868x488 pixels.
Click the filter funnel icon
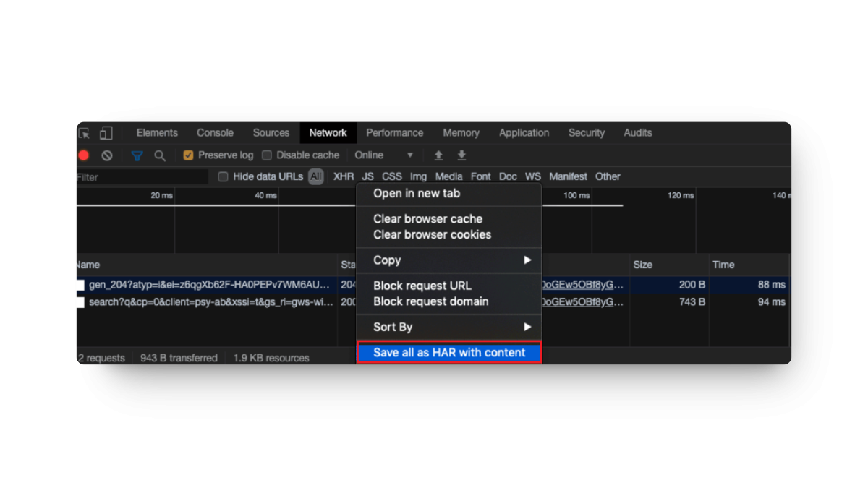point(137,155)
